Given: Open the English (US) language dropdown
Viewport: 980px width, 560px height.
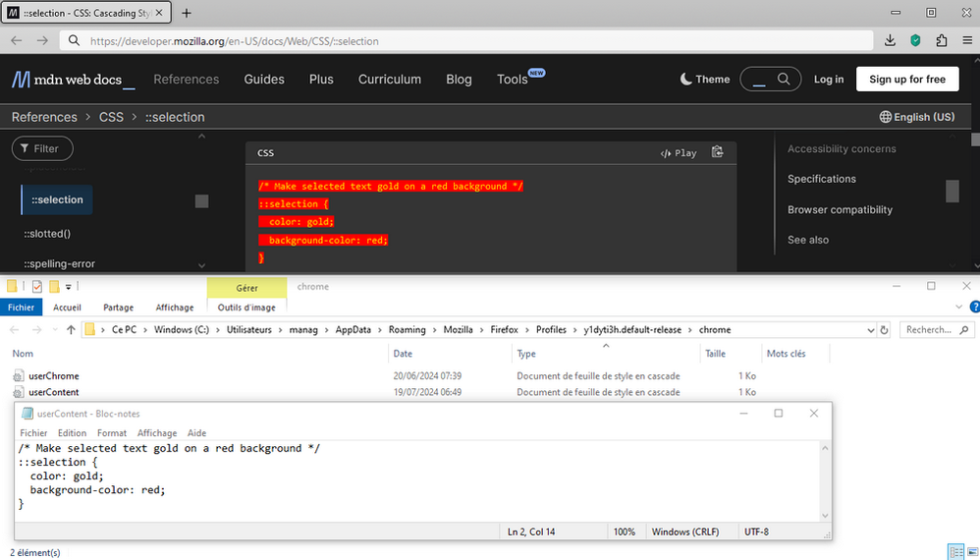Looking at the screenshot, I should (916, 117).
